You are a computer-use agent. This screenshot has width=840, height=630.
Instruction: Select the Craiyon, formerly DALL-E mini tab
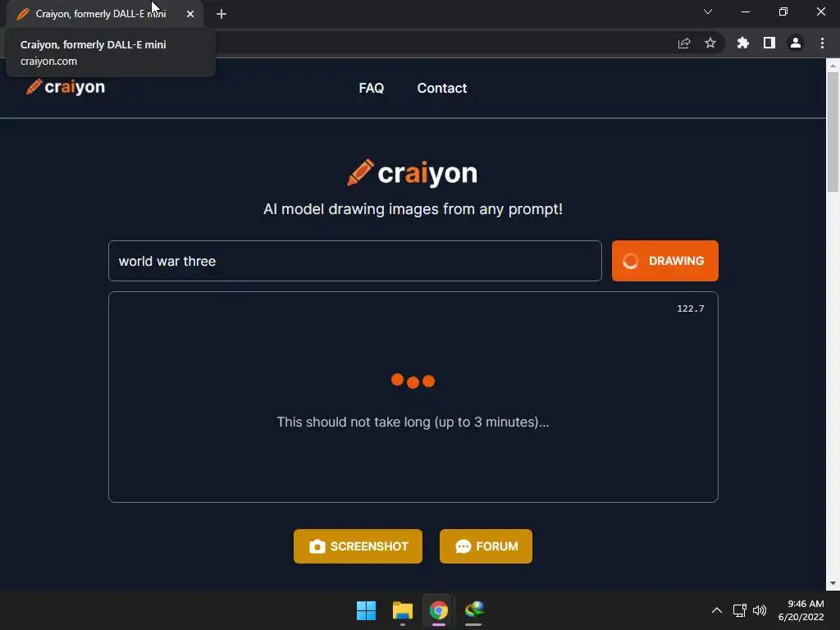(x=100, y=14)
